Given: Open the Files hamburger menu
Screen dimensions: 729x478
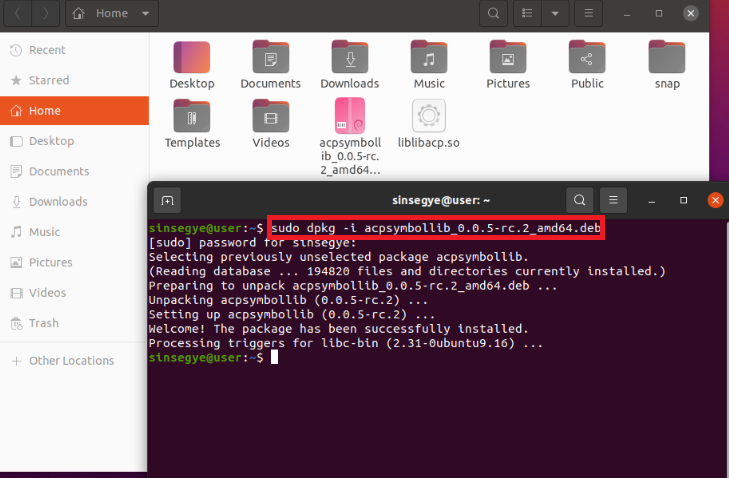Looking at the screenshot, I should pyautogui.click(x=589, y=13).
